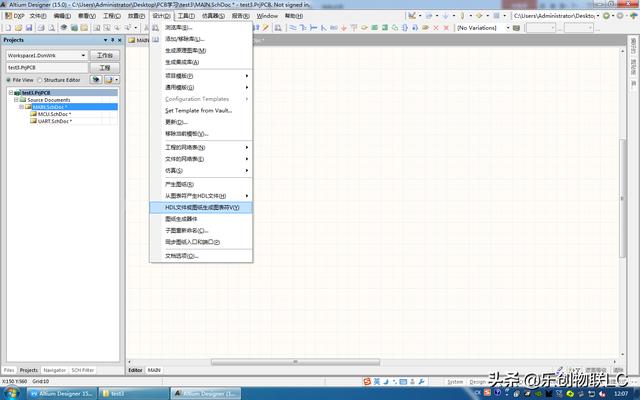Click the new document toolbar icon
The image size is (640, 400).
8,28
